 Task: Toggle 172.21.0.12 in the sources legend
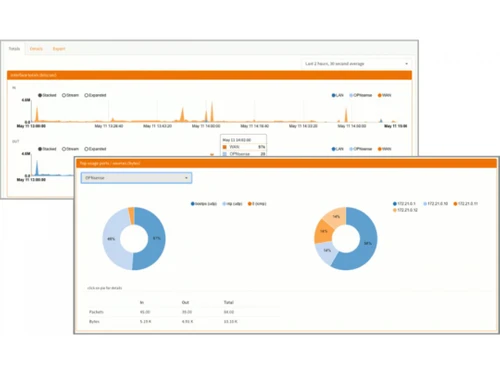pyautogui.click(x=405, y=210)
